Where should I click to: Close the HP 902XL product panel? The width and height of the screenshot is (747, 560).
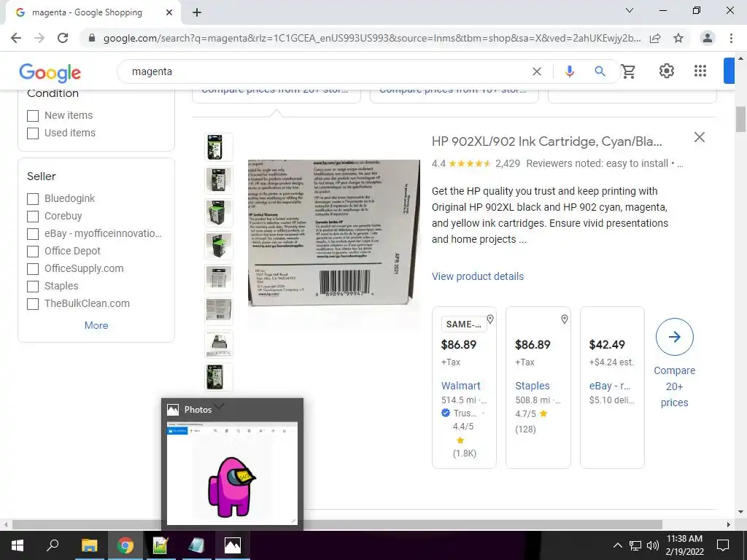point(700,137)
